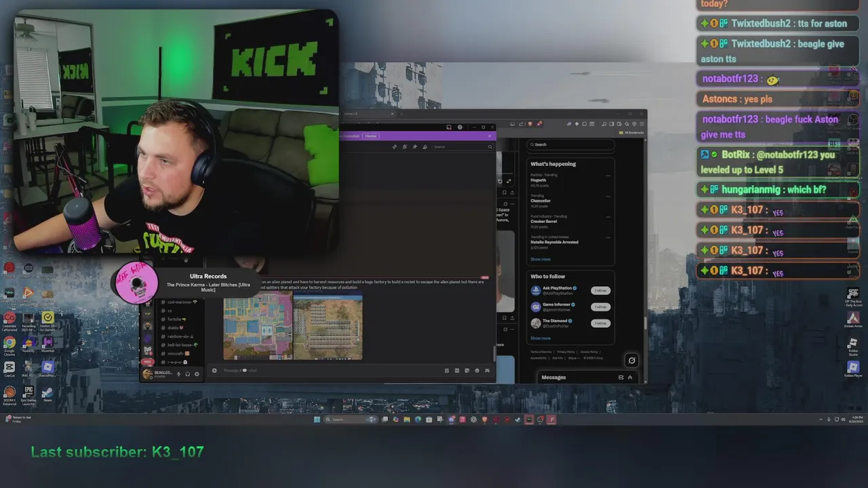
Task: Open Norton 360 for Gamers shortcut
Action: point(47,321)
